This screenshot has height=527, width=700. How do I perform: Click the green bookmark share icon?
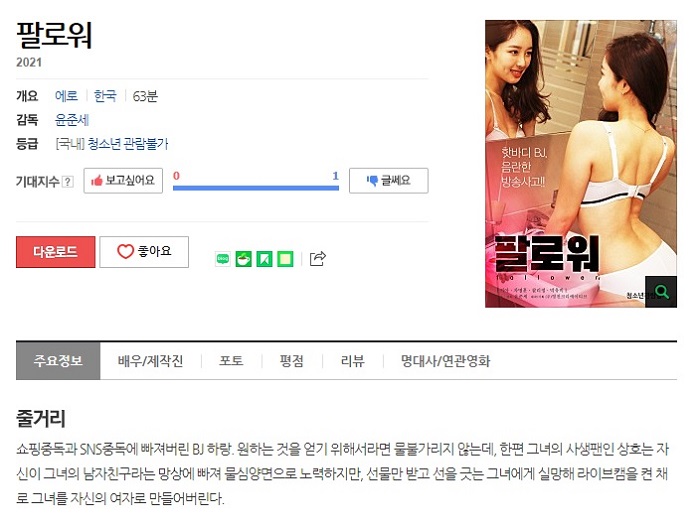click(x=264, y=259)
